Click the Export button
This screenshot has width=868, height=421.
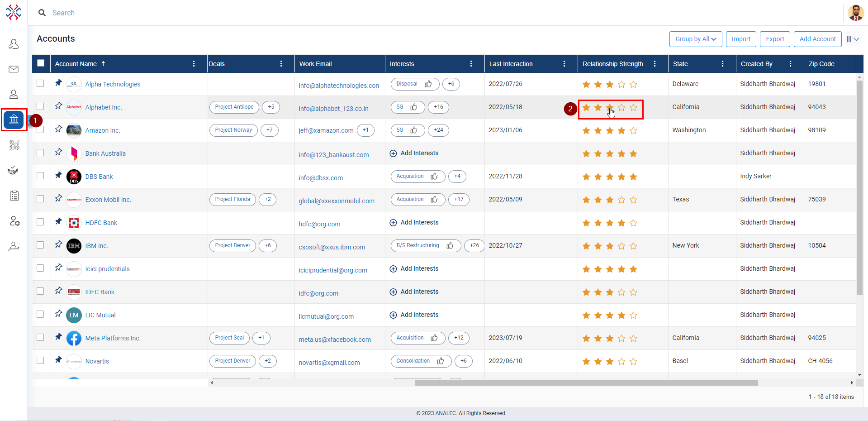coord(775,39)
